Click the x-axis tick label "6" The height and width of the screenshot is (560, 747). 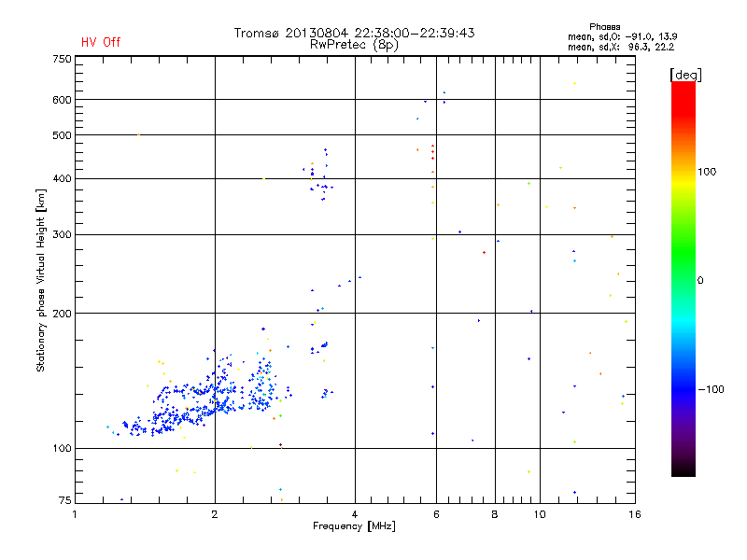[x=436, y=514]
